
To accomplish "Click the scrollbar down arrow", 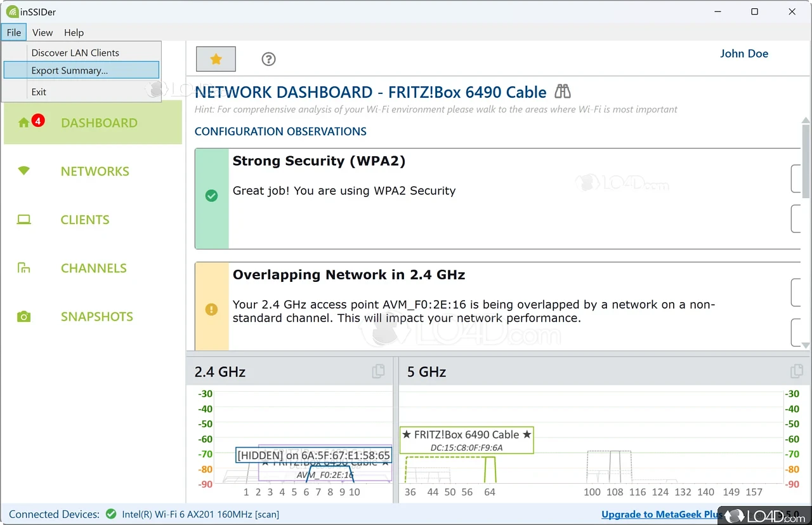I will coord(806,345).
